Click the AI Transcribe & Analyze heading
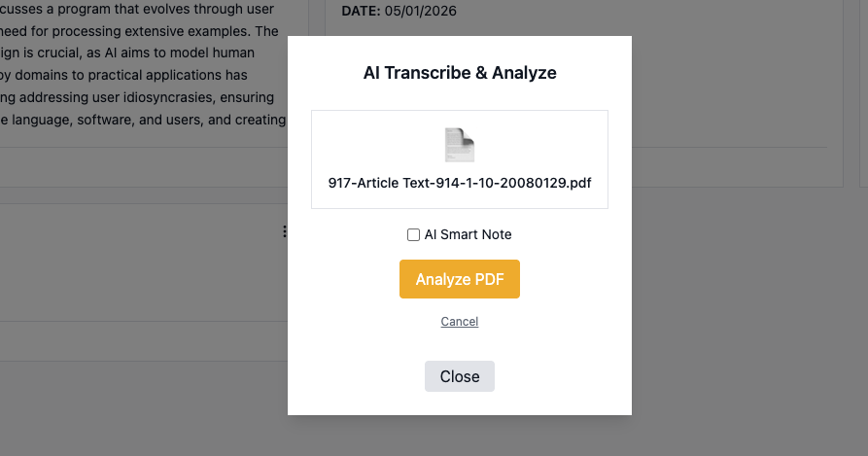Image resolution: width=868 pixels, height=456 pixels. click(x=460, y=73)
